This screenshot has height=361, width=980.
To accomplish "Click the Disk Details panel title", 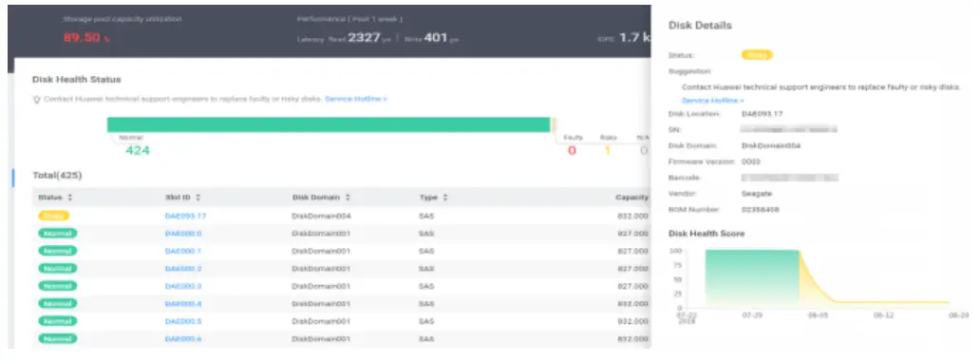I will 700,26.
